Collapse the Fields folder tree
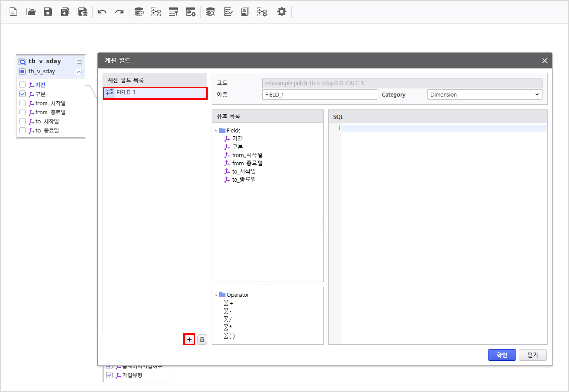This screenshot has width=569, height=392. click(x=216, y=131)
